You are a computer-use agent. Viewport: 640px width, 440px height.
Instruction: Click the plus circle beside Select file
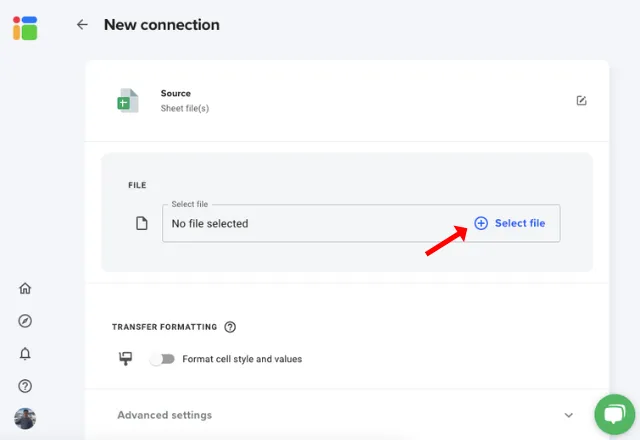point(481,223)
